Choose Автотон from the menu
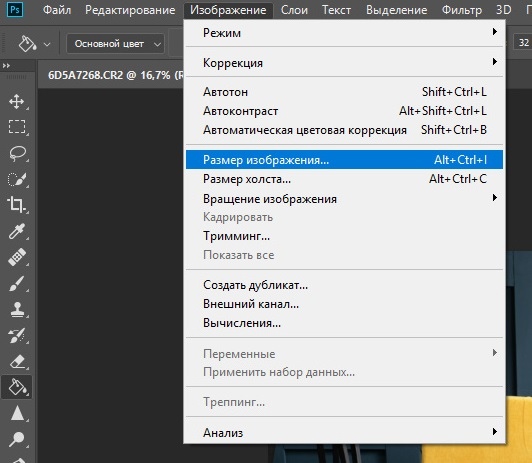The height and width of the screenshot is (463, 532). [x=344, y=92]
